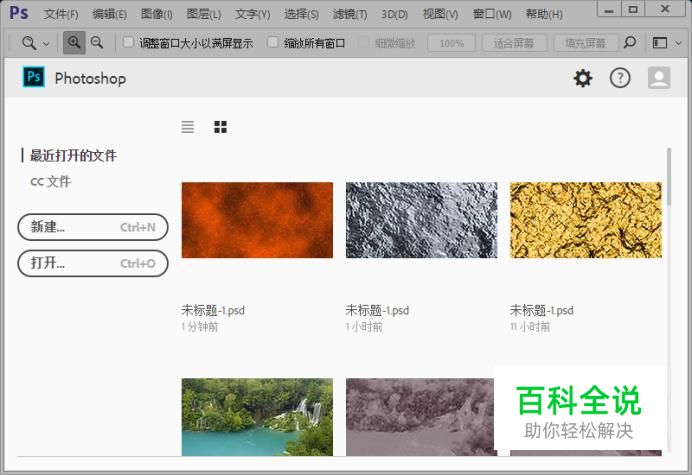Open the 3D(D) menu
The image size is (692, 475).
pyautogui.click(x=394, y=14)
